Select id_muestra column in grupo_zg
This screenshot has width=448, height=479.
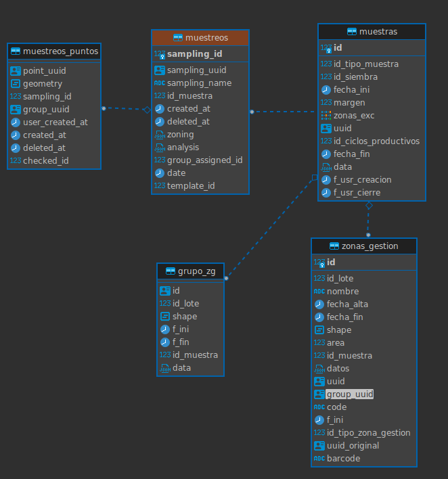tap(195, 355)
